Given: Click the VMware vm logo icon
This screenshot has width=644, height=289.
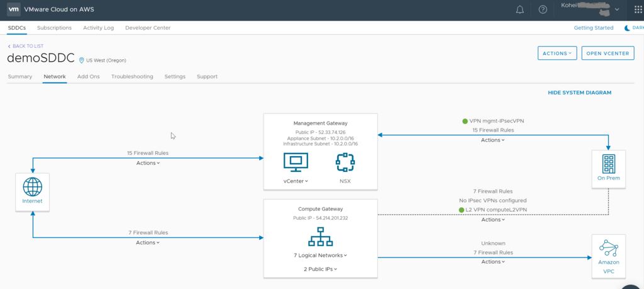Looking at the screenshot, I should 14,9.
